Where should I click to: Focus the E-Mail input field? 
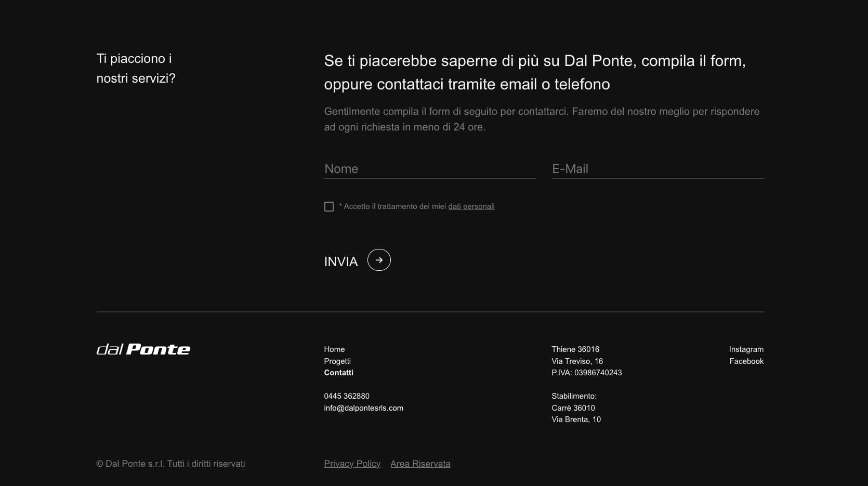pyautogui.click(x=657, y=169)
